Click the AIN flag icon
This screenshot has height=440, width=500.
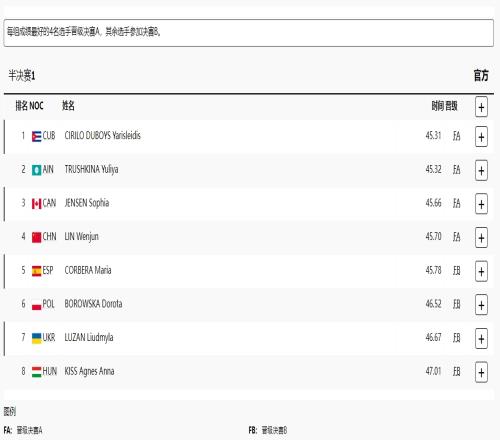click(36, 170)
